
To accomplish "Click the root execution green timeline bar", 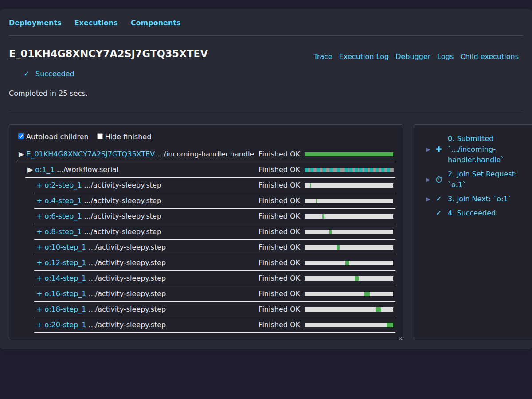I will (x=349, y=154).
